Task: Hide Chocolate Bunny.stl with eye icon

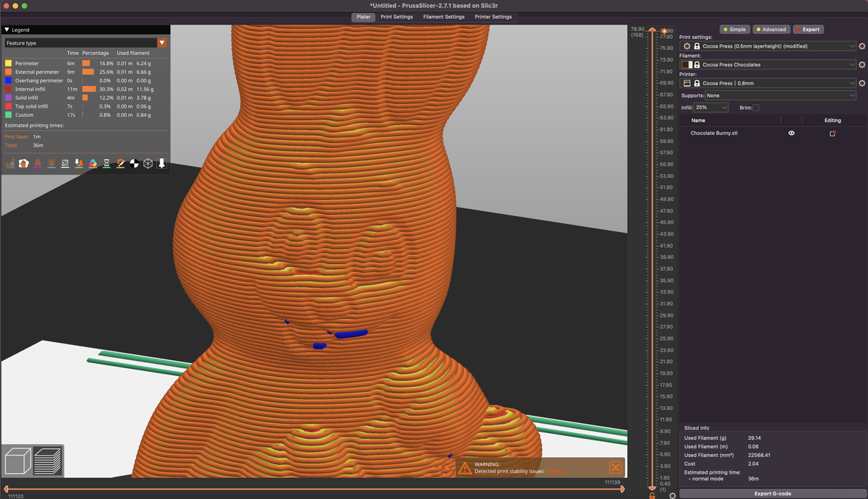Action: pos(791,133)
